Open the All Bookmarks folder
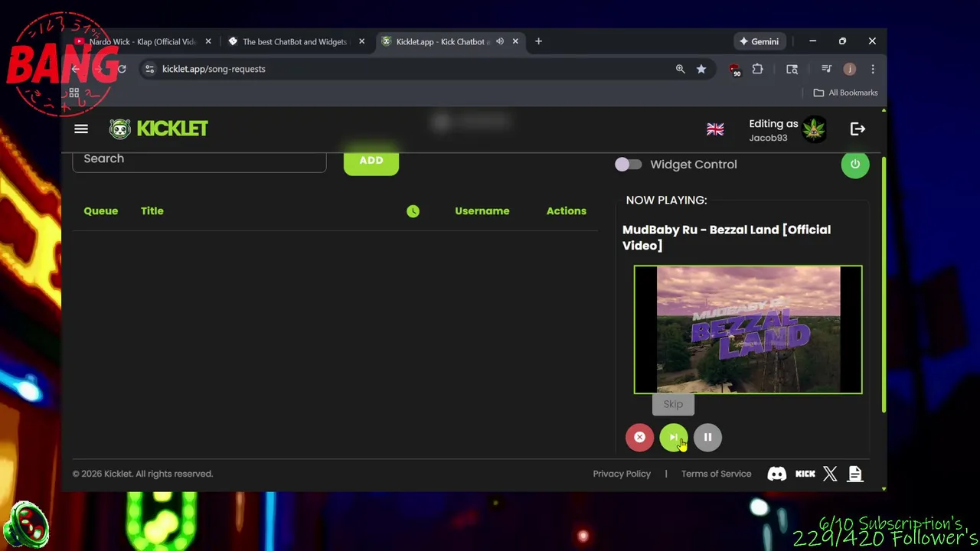Screen dimensions: 980x551 pyautogui.click(x=845, y=93)
